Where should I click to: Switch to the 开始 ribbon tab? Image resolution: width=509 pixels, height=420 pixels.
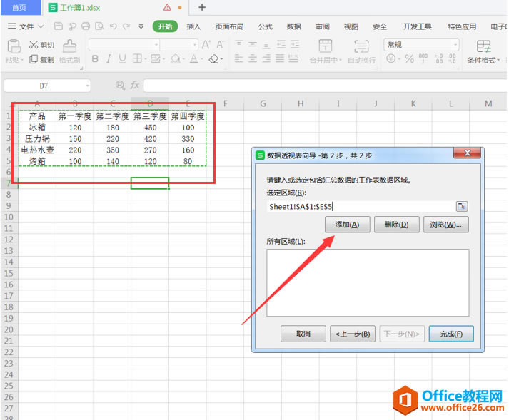165,26
